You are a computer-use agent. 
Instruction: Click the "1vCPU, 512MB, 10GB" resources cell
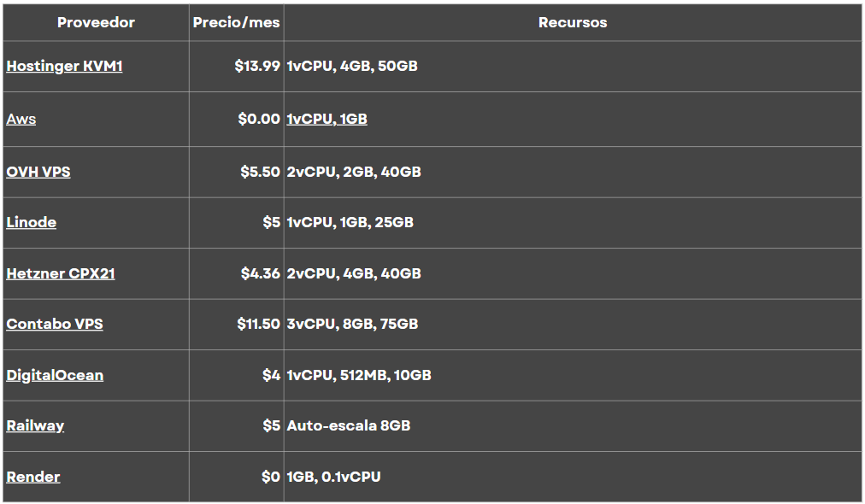(358, 375)
